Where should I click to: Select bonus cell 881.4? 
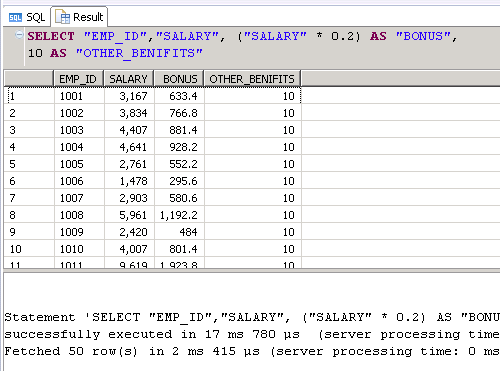pos(179,130)
